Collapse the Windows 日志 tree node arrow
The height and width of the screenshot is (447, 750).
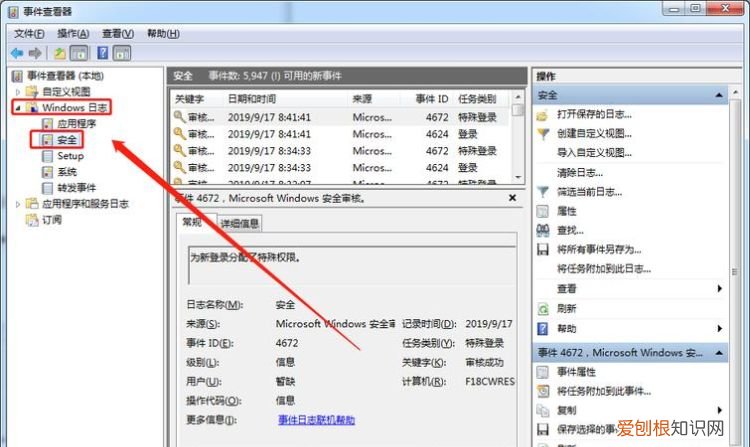pyautogui.click(x=18, y=108)
